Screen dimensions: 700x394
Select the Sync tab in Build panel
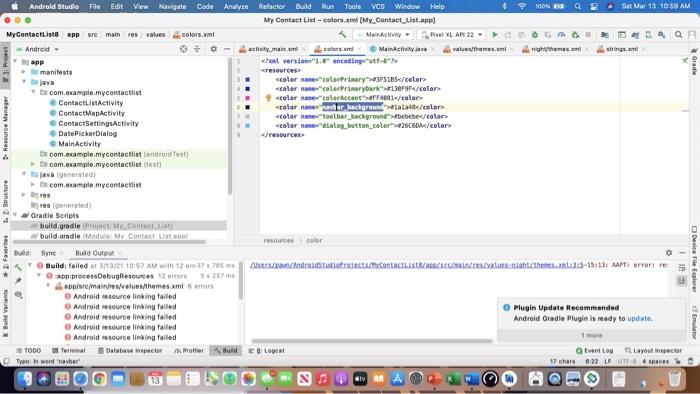coord(49,253)
